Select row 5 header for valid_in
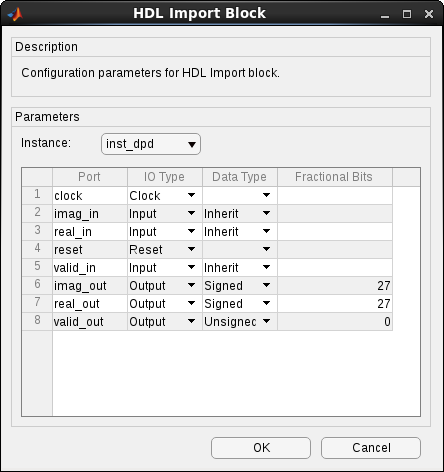 tap(37, 267)
